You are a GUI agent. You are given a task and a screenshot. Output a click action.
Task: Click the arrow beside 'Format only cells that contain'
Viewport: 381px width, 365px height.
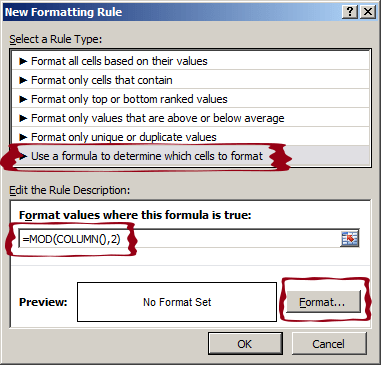click(23, 80)
